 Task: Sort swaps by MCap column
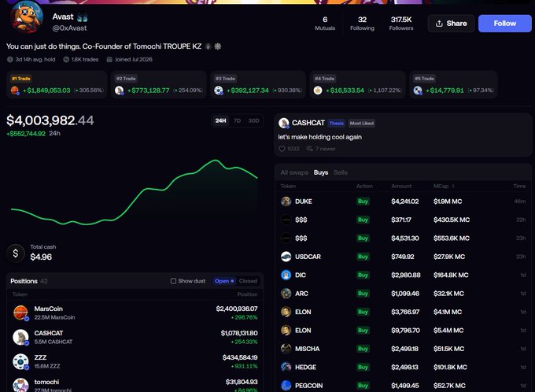[444, 186]
